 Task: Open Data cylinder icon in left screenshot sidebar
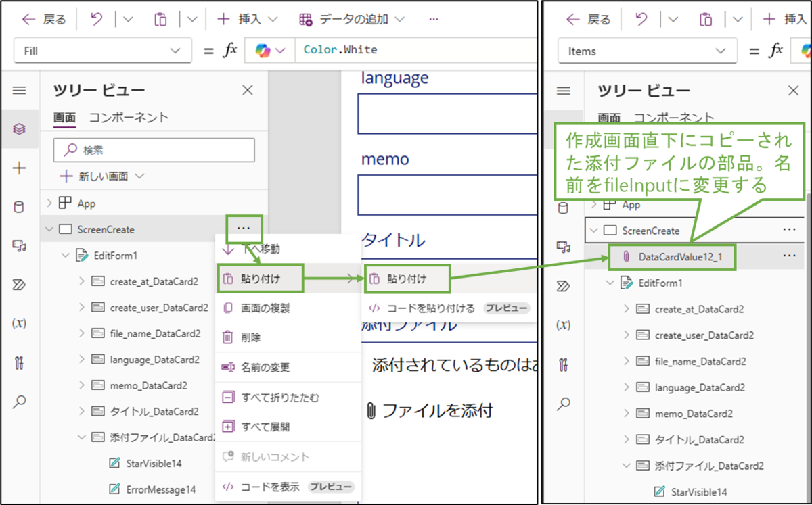click(x=20, y=207)
